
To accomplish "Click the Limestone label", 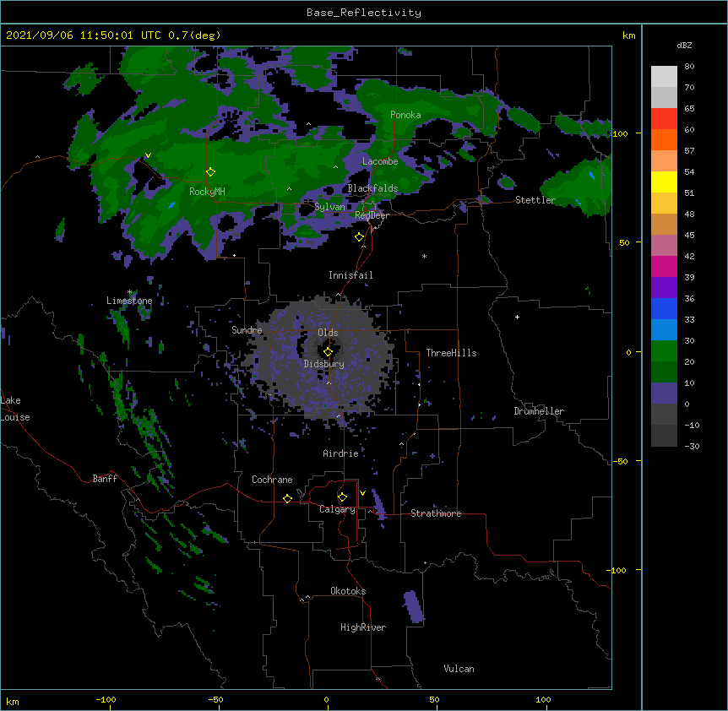I will click(x=129, y=301).
